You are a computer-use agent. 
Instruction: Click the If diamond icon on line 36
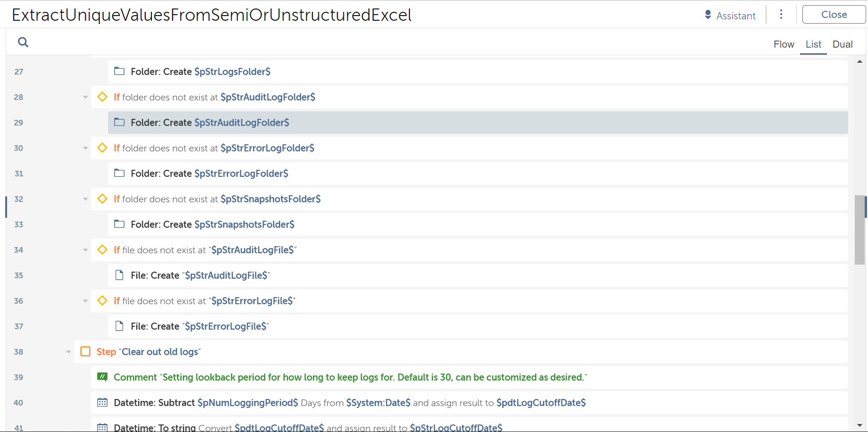tap(102, 300)
